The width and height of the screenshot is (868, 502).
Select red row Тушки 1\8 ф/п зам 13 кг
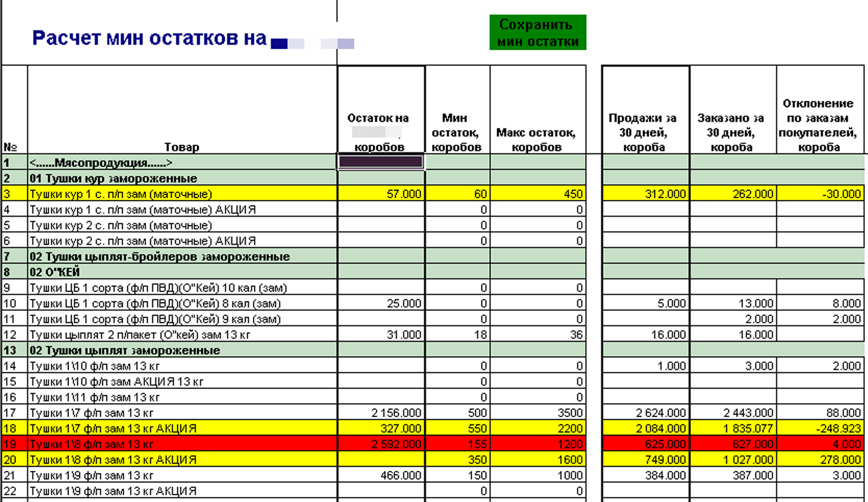(x=182, y=444)
